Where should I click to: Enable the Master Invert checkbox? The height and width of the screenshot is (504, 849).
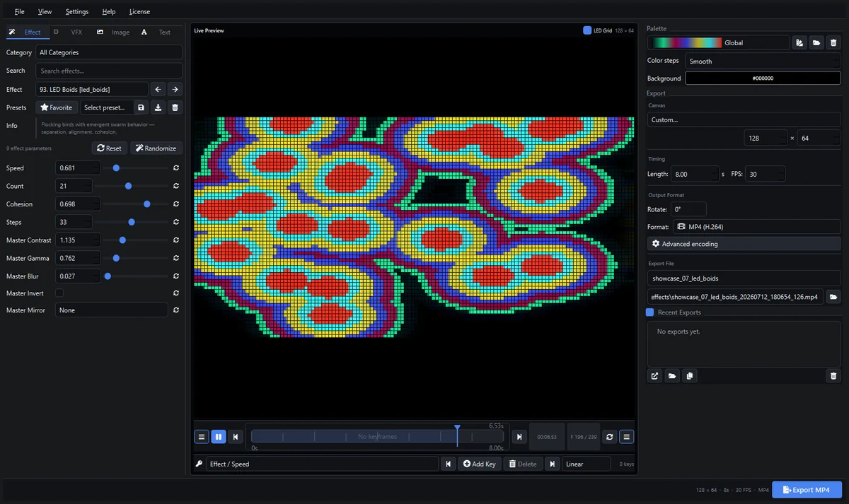tap(59, 293)
